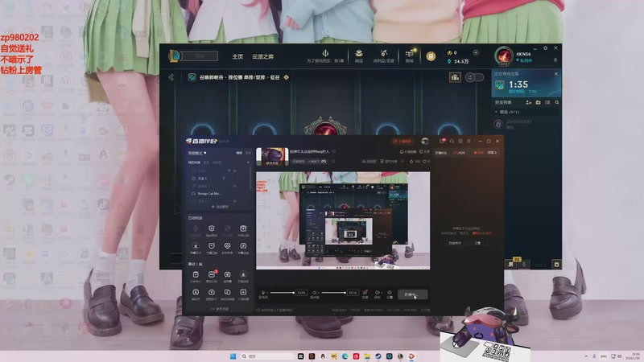Open the Windows Start button

(x=233, y=356)
